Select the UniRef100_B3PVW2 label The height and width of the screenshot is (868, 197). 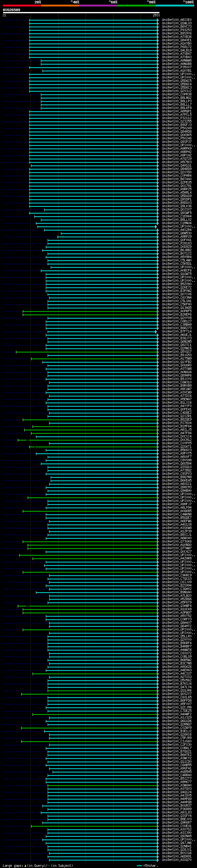pyautogui.click(x=177, y=291)
